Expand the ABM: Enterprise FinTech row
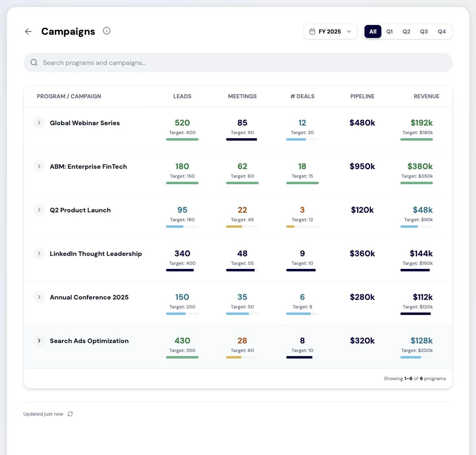Screen dimensions: 476x455 pyautogui.click(x=39, y=166)
